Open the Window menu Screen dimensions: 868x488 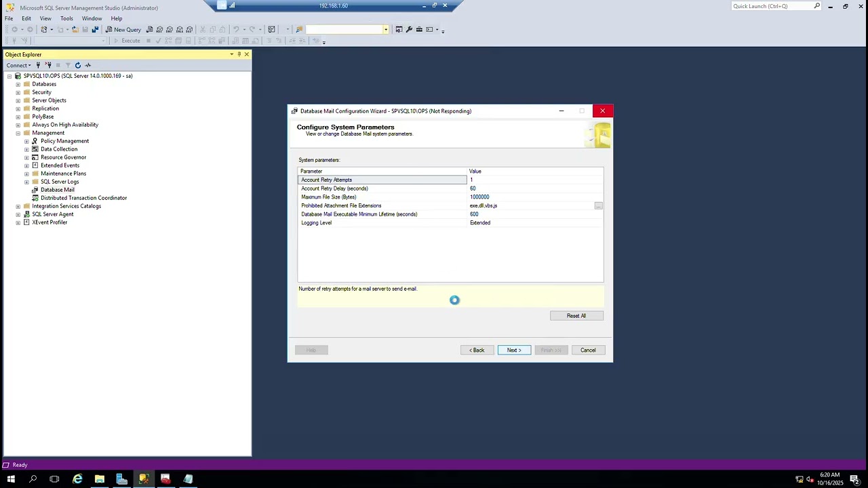92,18
